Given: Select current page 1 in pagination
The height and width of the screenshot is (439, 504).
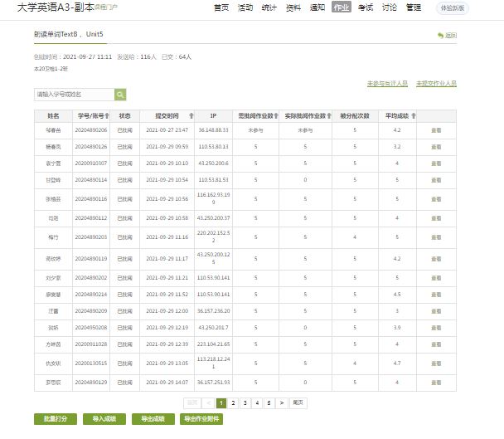Looking at the screenshot, I should (x=221, y=403).
